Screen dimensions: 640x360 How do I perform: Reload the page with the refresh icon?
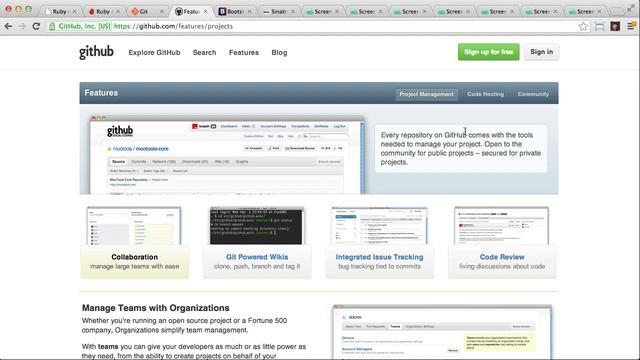tap(36, 26)
